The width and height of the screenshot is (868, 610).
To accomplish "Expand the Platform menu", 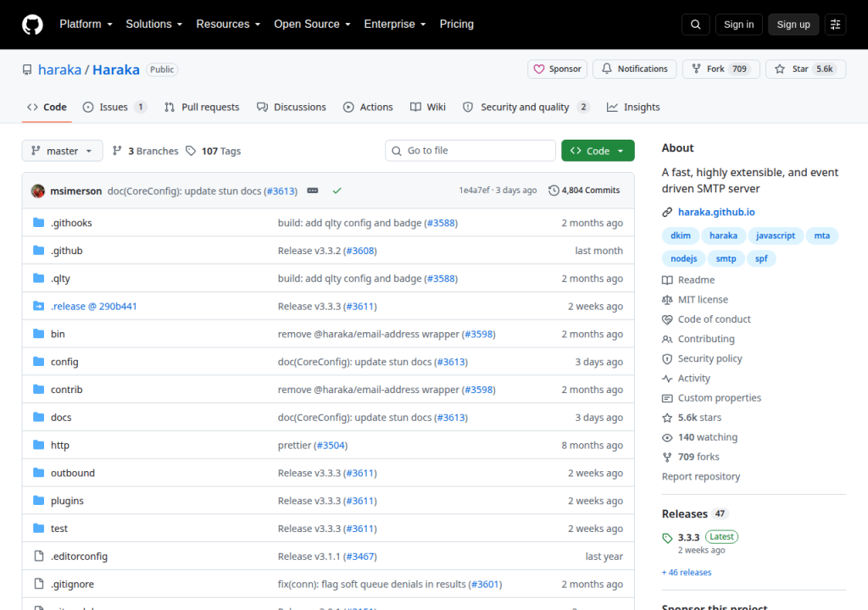I will click(86, 25).
